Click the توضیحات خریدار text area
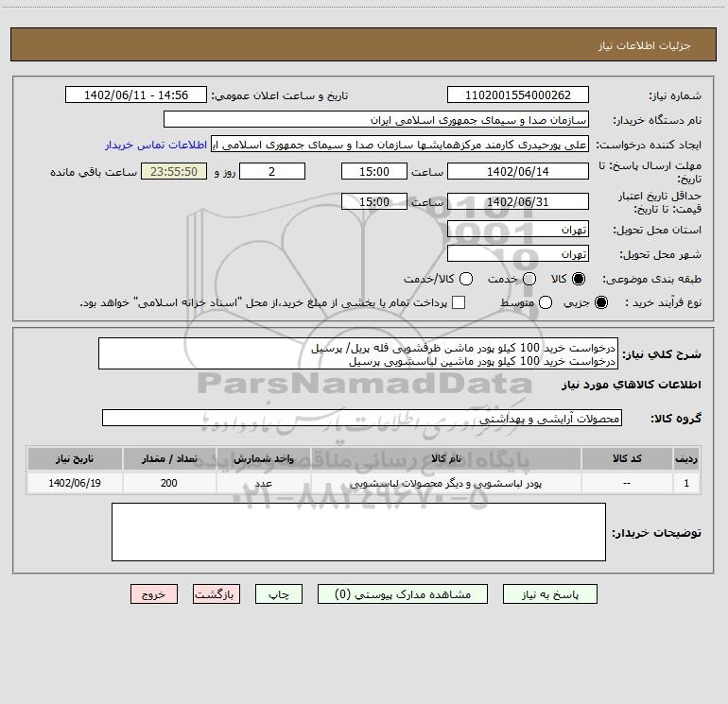This screenshot has height=704, width=728. (359, 532)
